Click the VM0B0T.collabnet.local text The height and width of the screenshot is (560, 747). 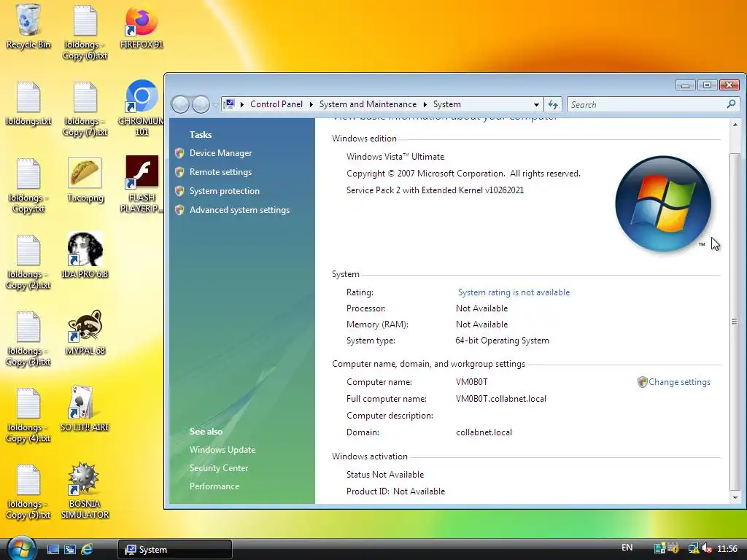point(500,399)
